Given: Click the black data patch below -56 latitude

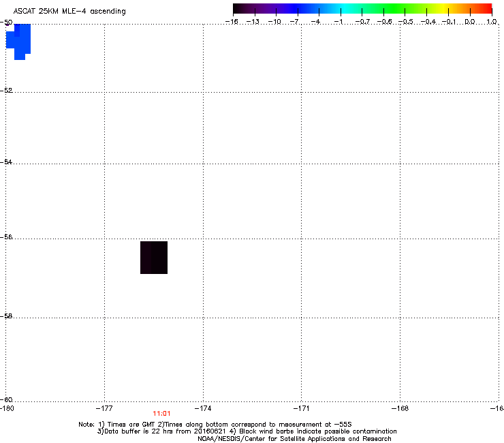Looking at the screenshot, I should (x=154, y=258).
